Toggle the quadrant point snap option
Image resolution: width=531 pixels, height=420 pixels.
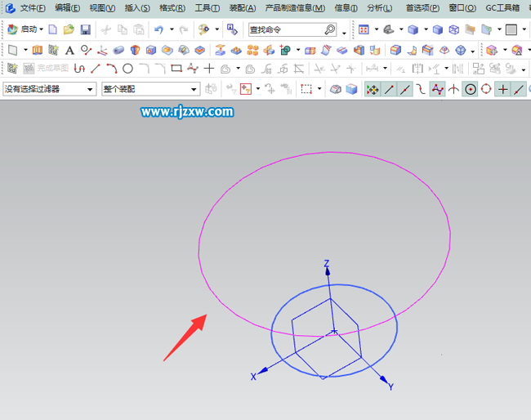coord(486,88)
